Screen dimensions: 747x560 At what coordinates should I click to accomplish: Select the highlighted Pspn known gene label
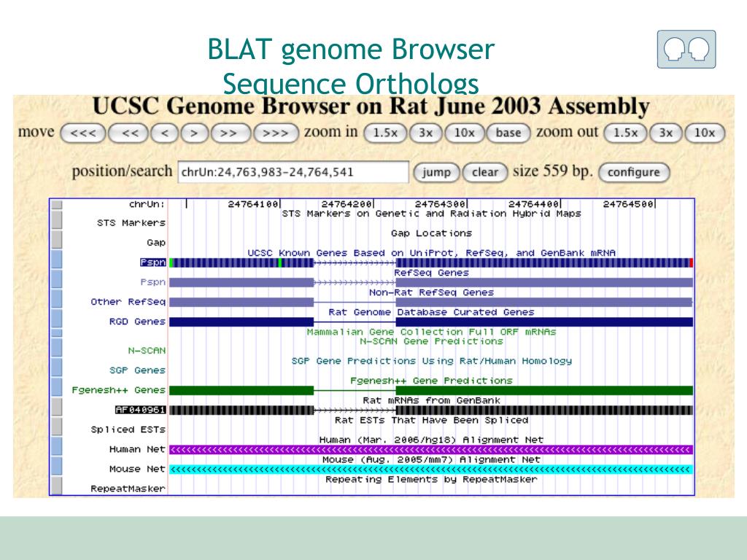[153, 262]
